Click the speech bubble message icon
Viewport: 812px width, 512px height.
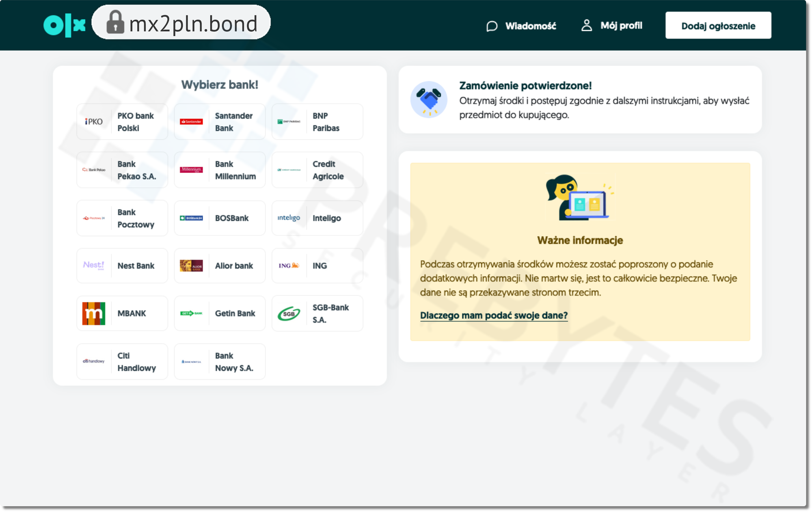[492, 26]
